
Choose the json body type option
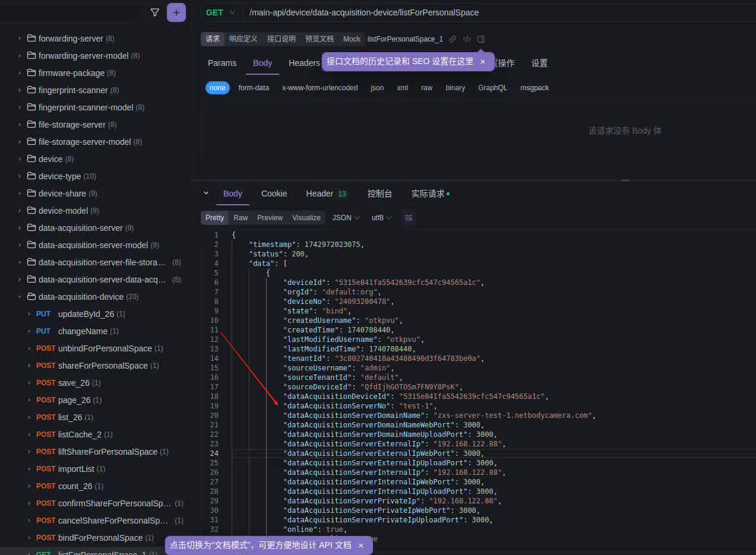[x=377, y=88]
